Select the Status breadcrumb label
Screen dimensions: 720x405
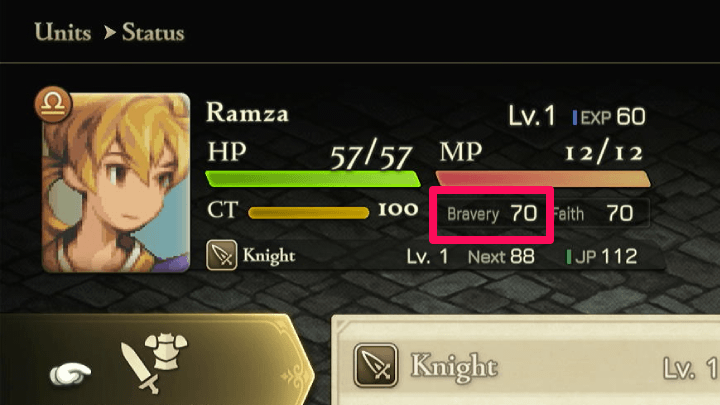pos(153,33)
